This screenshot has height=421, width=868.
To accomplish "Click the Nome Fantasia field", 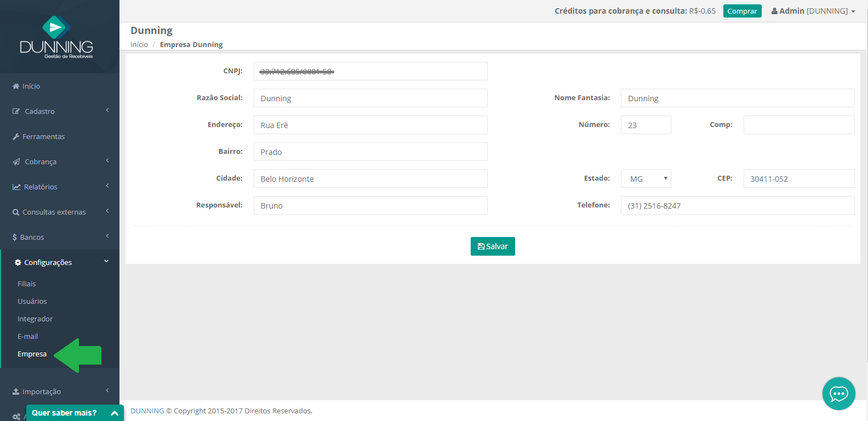I will [x=738, y=98].
